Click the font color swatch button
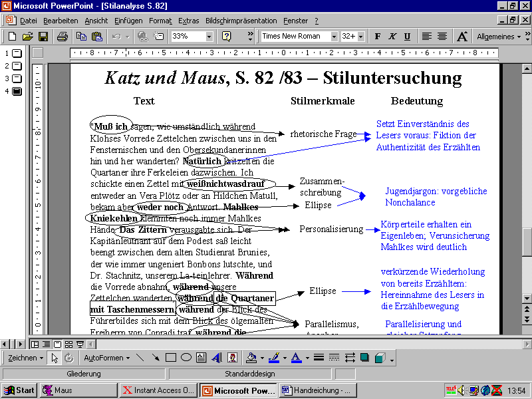This screenshot has width=532, height=399. tap(296, 358)
